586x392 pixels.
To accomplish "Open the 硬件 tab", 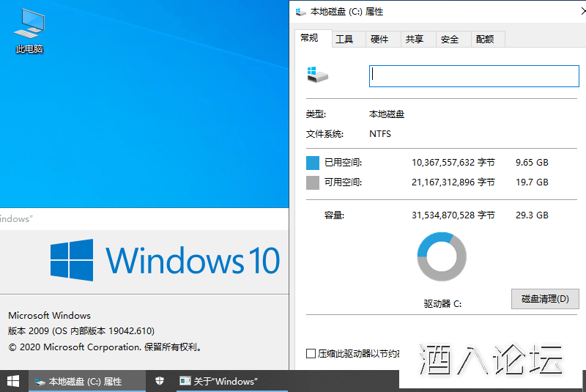I will pos(383,40).
